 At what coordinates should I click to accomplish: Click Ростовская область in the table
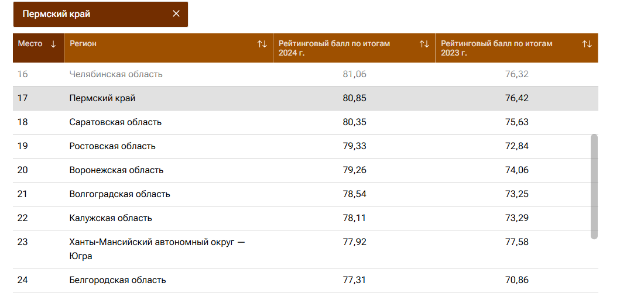(x=112, y=146)
